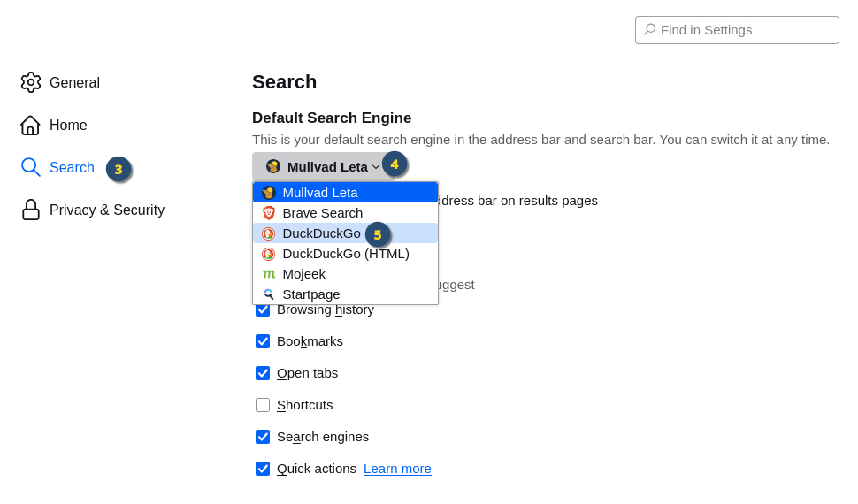Select Mullvad Leta option in the list

coord(320,193)
